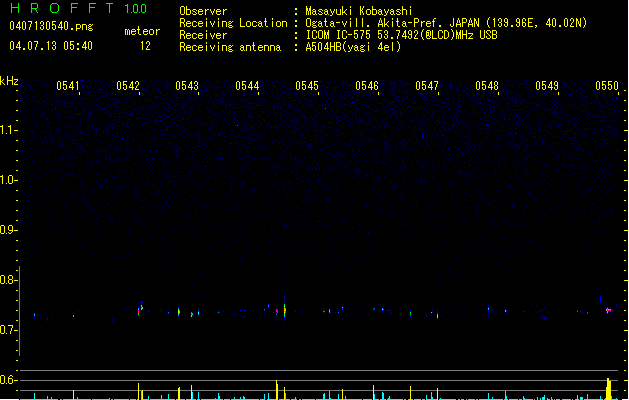Click the 0547 time axis label
629x400 pixels.
click(x=427, y=86)
